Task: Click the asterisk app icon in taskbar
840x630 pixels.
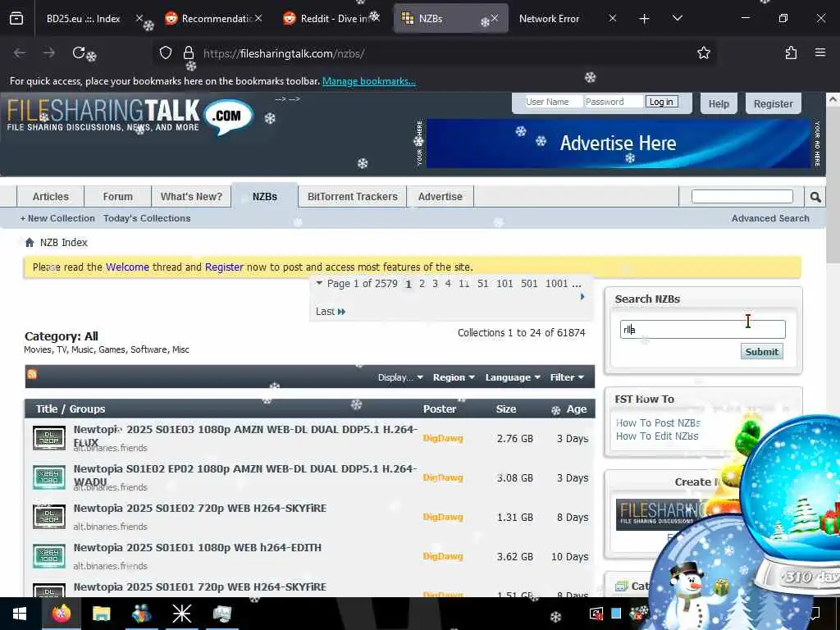Action: pos(181,614)
